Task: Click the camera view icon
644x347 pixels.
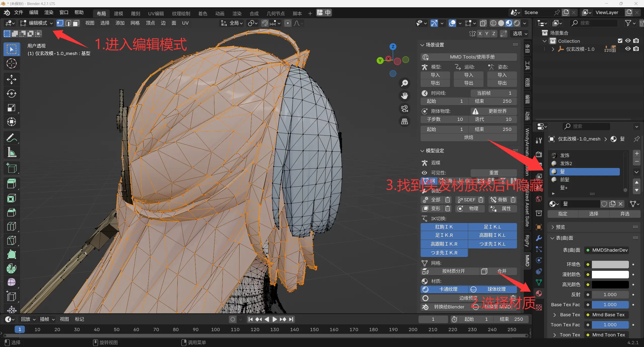Action: tap(405, 109)
